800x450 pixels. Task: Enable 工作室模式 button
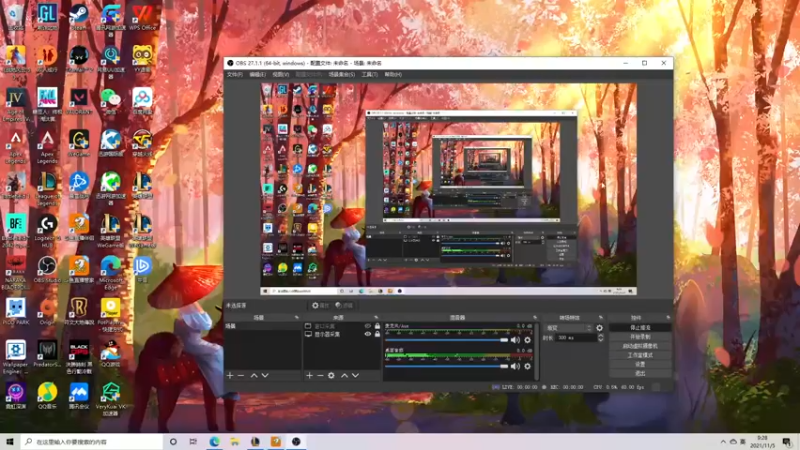[x=640, y=355]
